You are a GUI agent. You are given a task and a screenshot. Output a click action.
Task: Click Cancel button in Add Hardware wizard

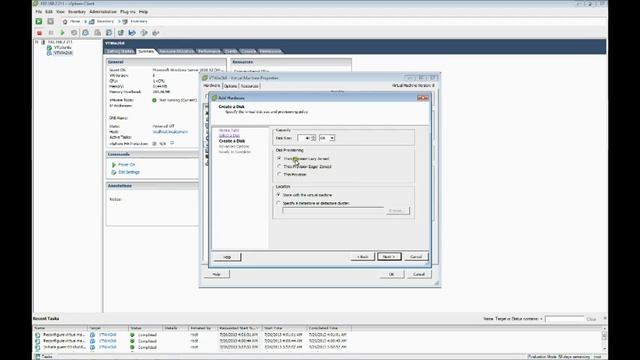[x=416, y=257]
